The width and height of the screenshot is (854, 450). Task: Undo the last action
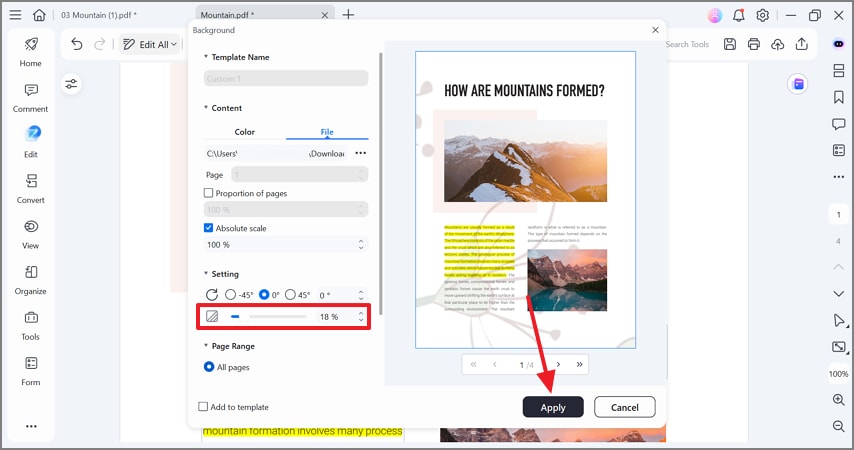(x=77, y=44)
